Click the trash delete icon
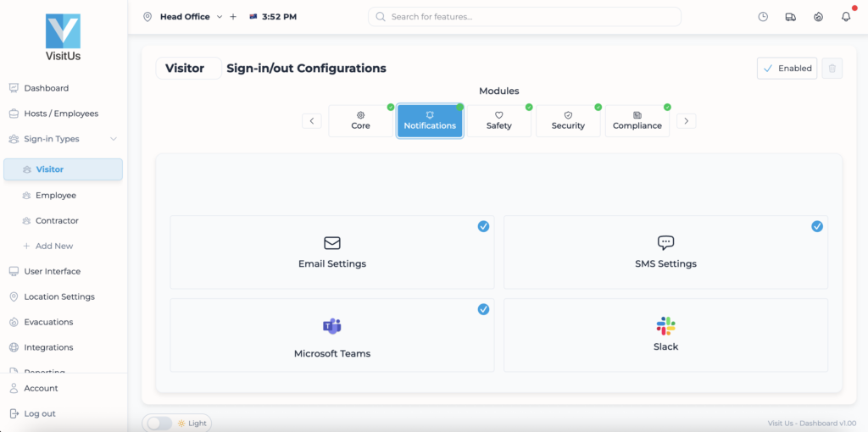 pyautogui.click(x=832, y=69)
